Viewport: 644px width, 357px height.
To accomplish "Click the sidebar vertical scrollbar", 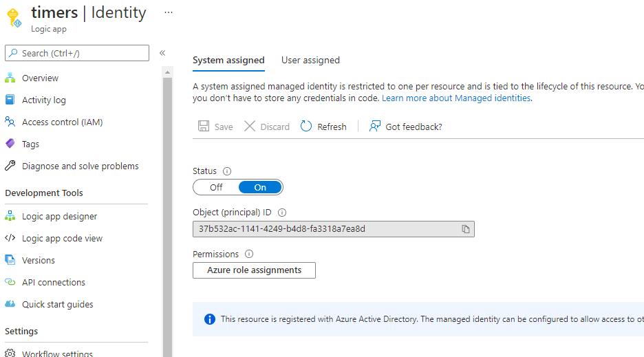I will tap(167, 206).
